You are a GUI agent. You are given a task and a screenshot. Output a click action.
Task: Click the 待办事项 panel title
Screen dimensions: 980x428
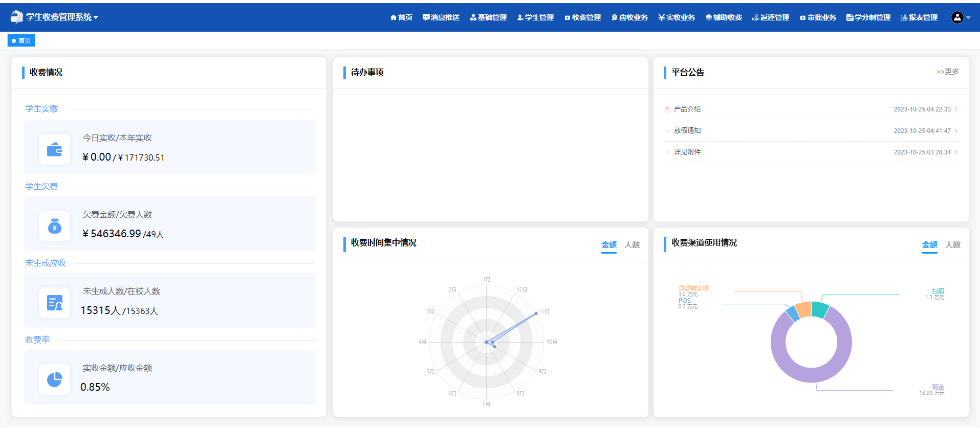click(367, 72)
